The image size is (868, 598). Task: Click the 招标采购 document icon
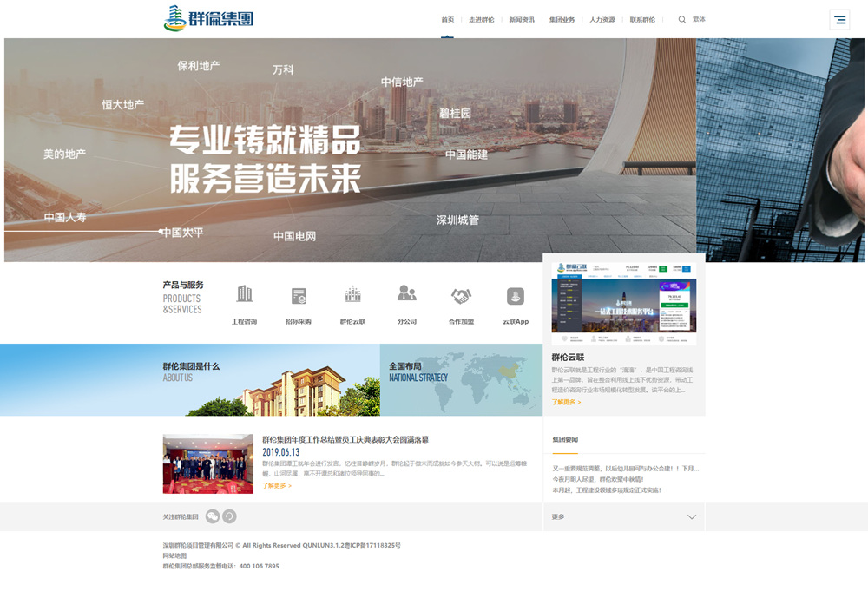299,296
